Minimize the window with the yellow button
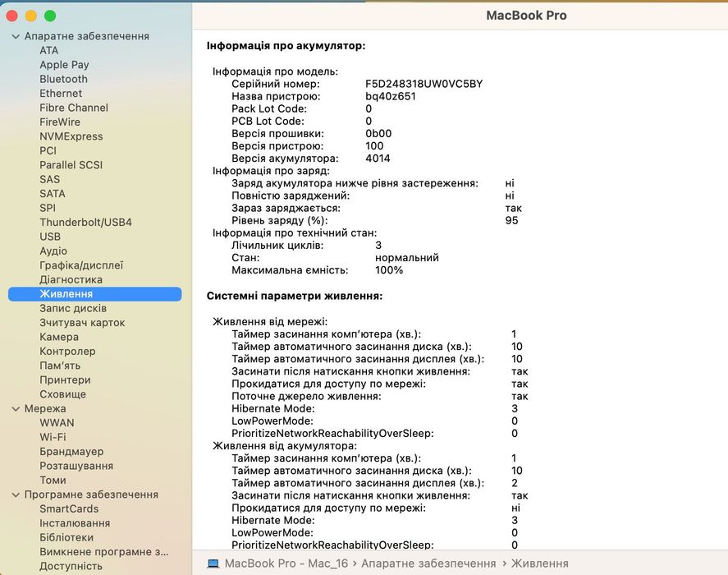The image size is (728, 575). (x=31, y=16)
